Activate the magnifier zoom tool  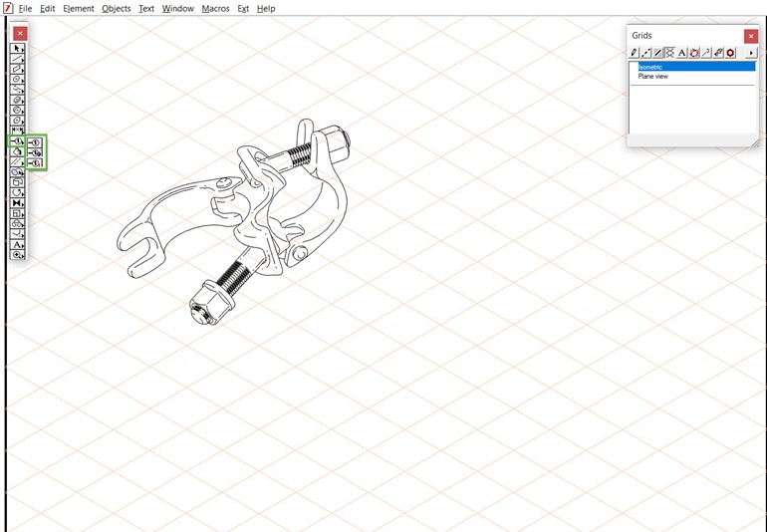[18, 254]
